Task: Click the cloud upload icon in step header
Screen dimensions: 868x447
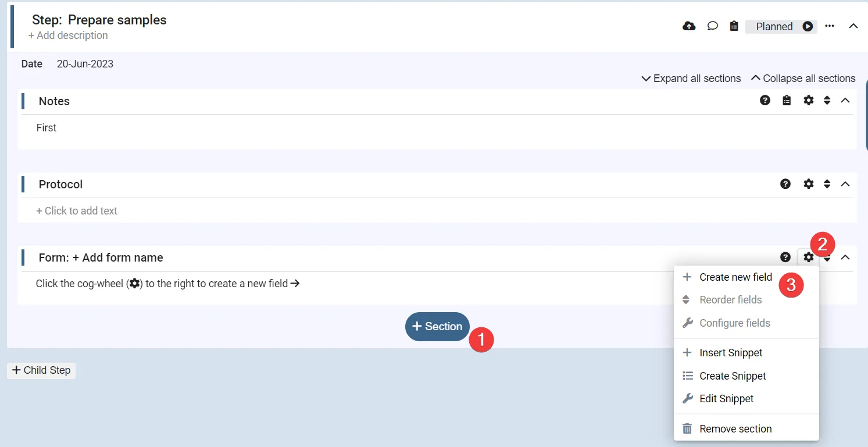Action: pyautogui.click(x=689, y=26)
